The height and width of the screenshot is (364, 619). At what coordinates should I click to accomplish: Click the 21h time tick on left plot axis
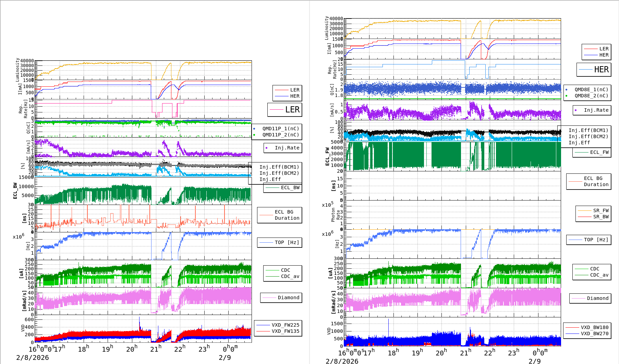click(x=156, y=349)
